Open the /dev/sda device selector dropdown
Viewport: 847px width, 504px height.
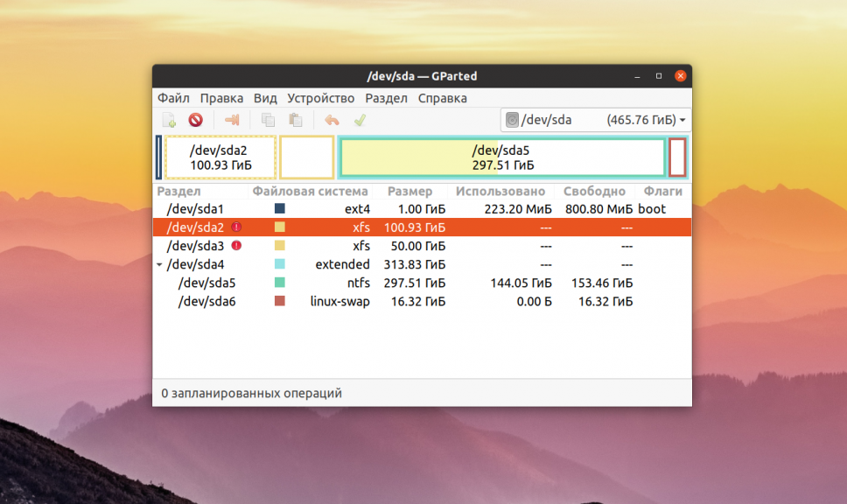click(x=596, y=120)
